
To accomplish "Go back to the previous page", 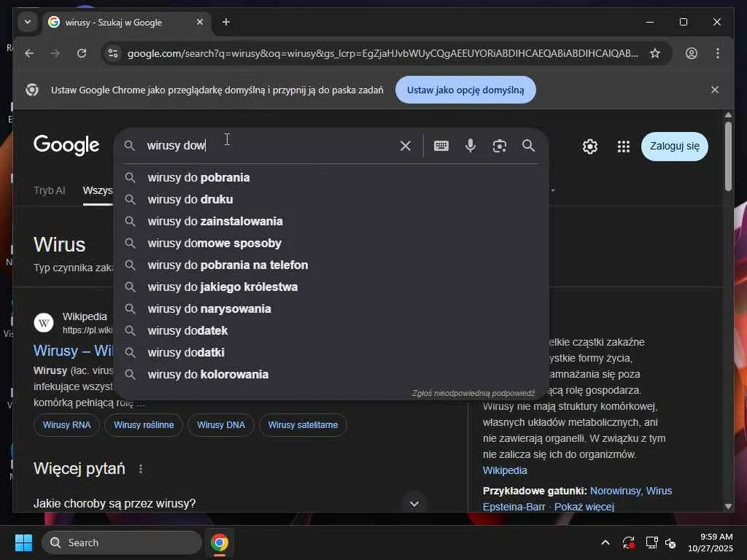I will tap(29, 53).
